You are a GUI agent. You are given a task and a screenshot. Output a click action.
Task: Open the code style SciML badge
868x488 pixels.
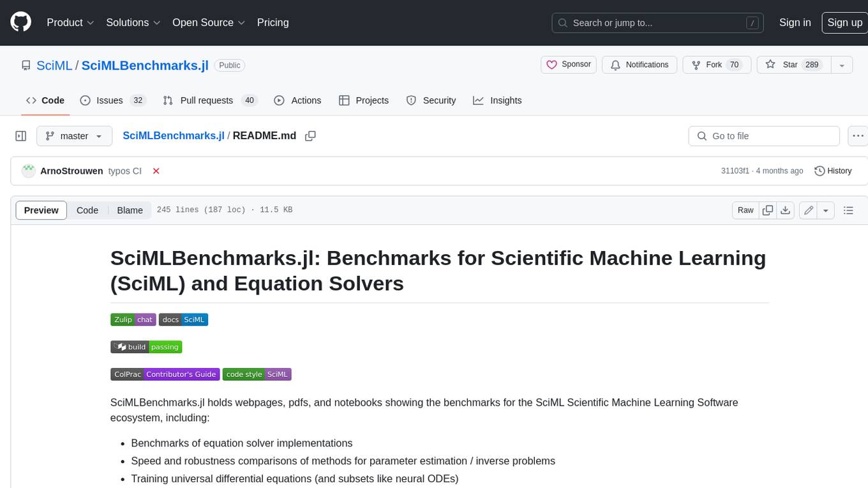pos(257,374)
